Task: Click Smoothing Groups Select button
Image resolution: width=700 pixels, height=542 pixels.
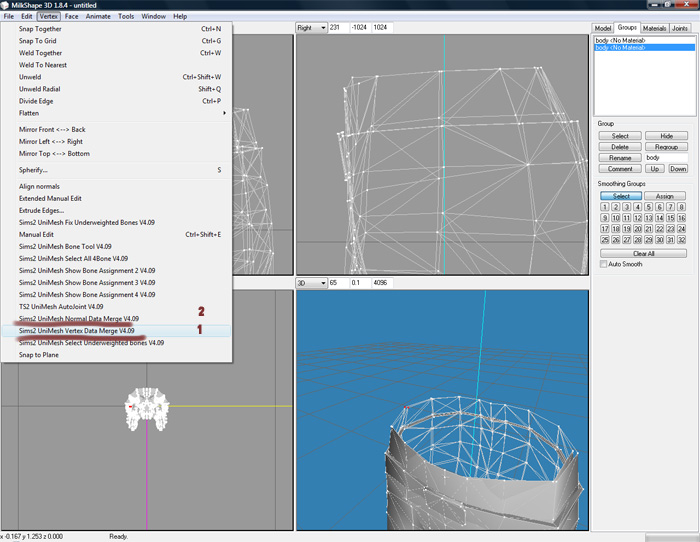Action: click(621, 196)
